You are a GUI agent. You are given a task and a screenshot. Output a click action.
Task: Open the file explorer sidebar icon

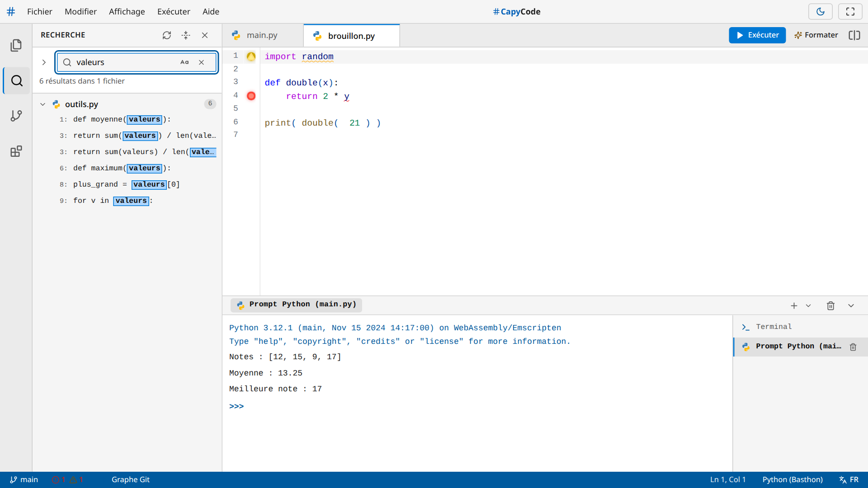(16, 45)
